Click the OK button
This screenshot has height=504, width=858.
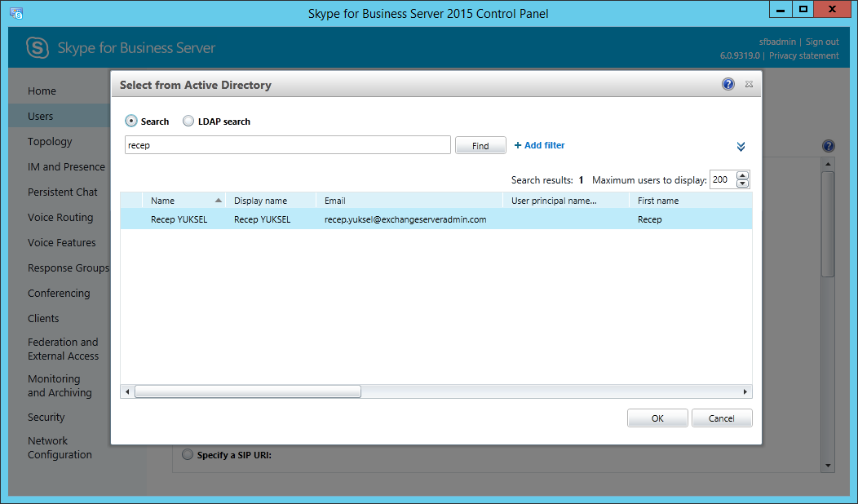(x=657, y=418)
